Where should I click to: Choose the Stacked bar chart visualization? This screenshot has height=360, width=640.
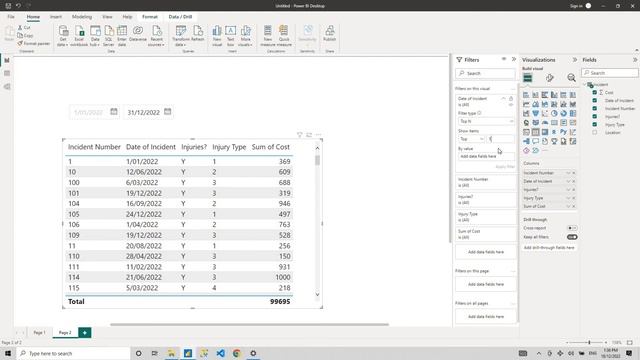(x=526, y=95)
